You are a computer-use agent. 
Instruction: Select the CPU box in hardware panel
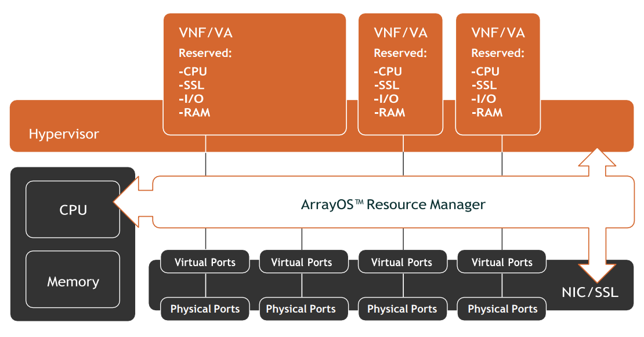point(73,210)
